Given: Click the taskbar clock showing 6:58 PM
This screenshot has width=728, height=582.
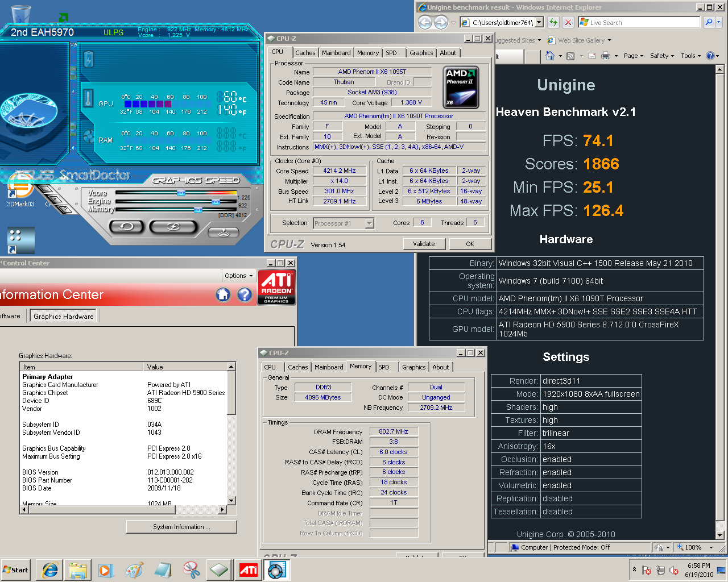Looking at the screenshot, I should (699, 570).
